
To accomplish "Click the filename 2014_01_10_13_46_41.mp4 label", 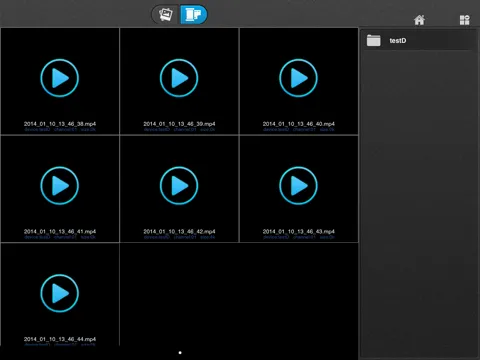I will [60, 231].
